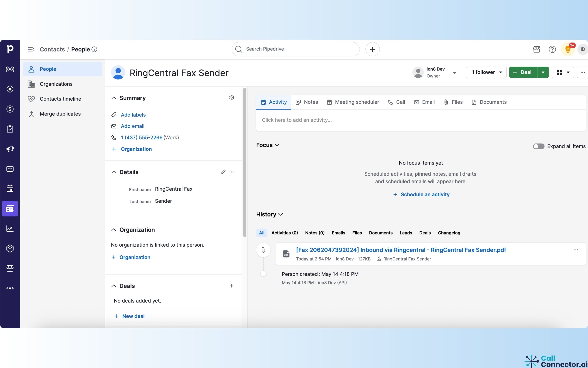588x368 pixels.
Task: Open Deals dollar icon in sidebar
Action: click(x=10, y=109)
